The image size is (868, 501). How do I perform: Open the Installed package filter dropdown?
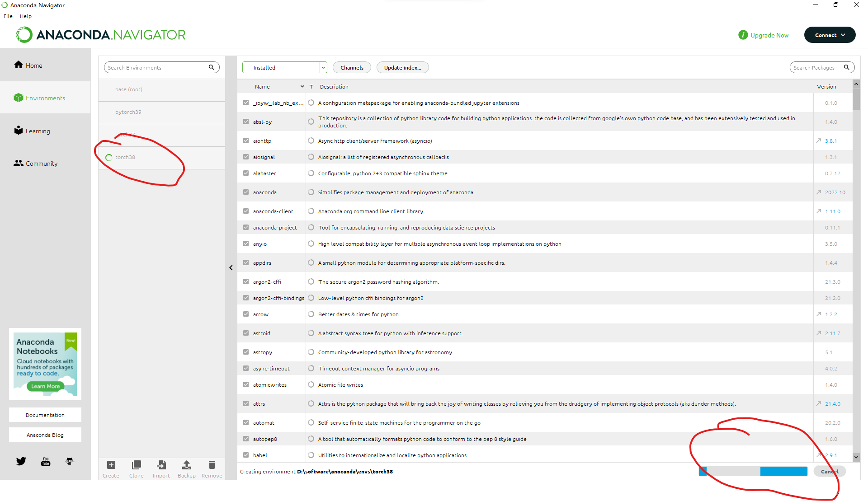pos(284,67)
